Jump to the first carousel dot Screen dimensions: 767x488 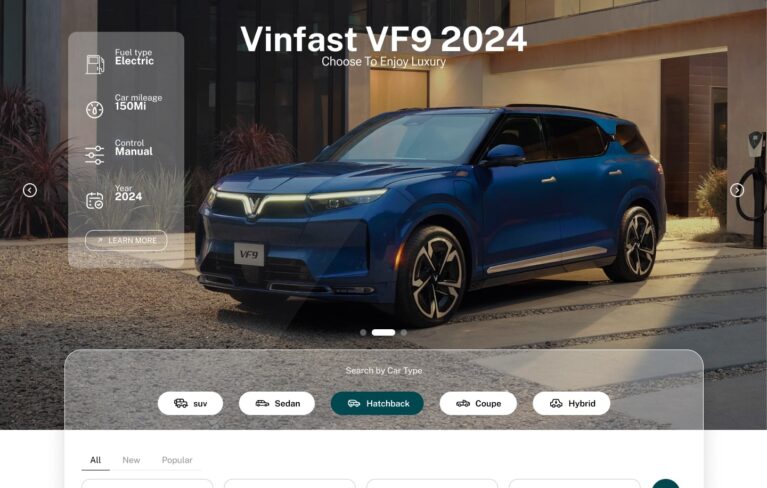pos(363,333)
